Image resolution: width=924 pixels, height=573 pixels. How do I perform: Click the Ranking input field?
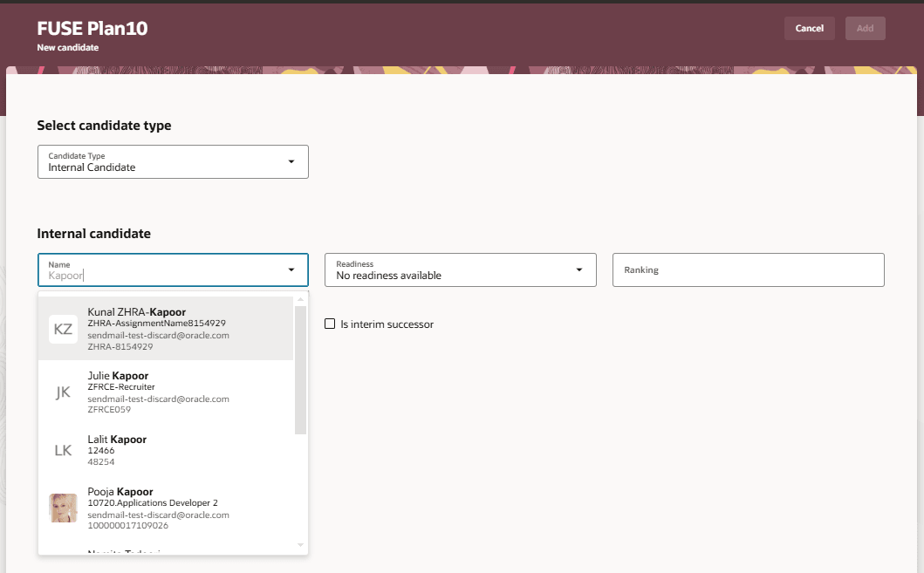tap(749, 269)
